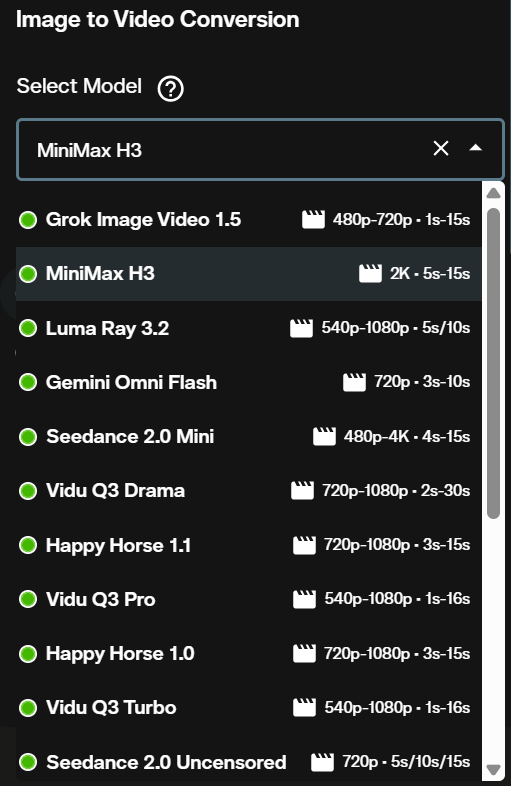Click green status dot for Vidu Q3 Pro

click(28, 599)
